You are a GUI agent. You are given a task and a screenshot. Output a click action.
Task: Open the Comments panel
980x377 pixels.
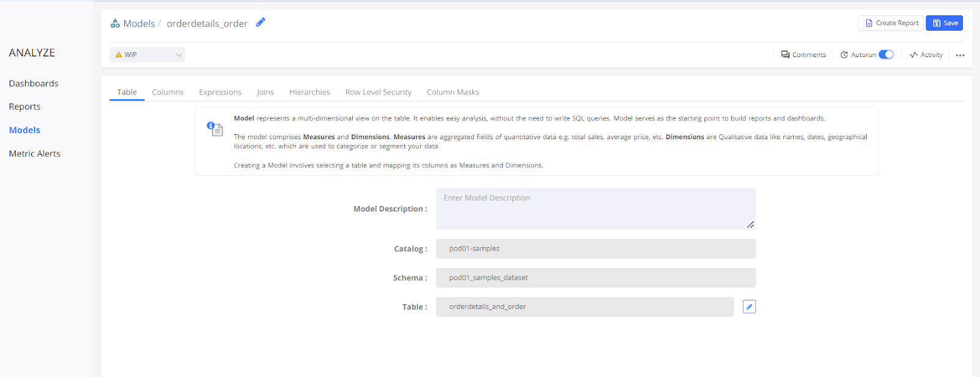click(804, 55)
